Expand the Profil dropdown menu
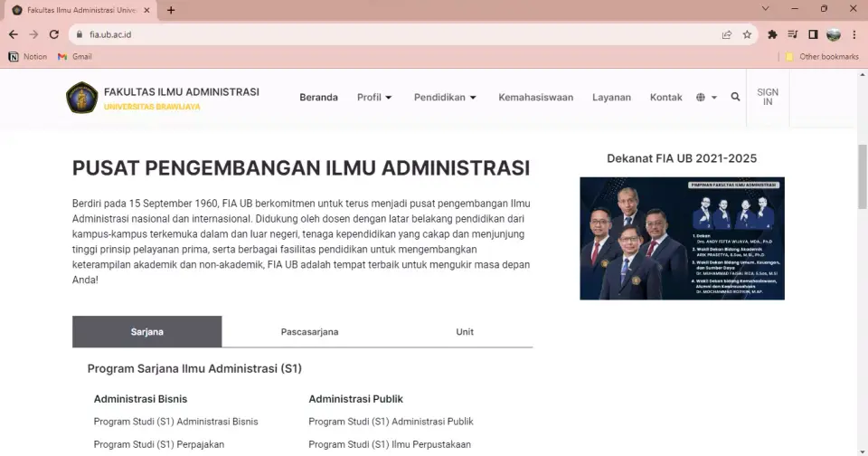Viewport: 868px width, 456px height. (374, 97)
